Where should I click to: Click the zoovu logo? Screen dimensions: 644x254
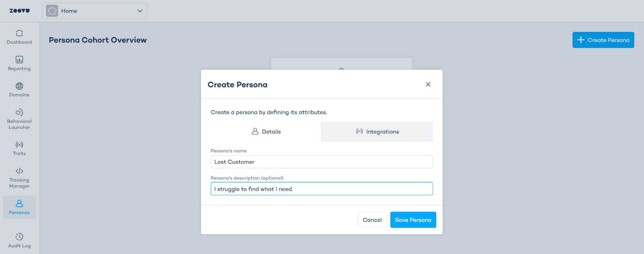coord(19,11)
